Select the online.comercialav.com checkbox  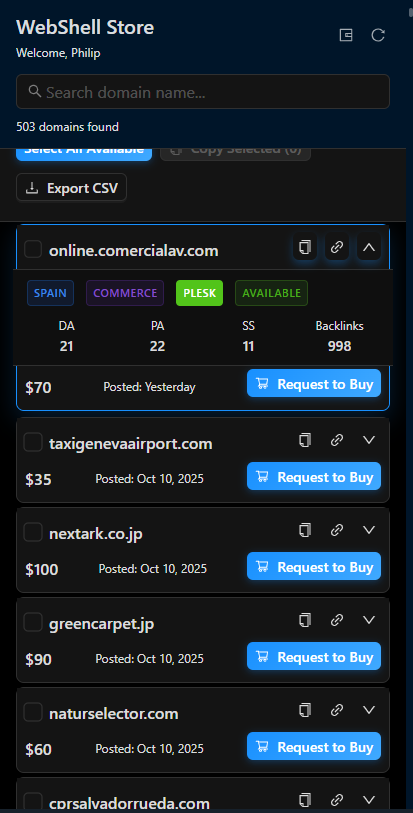(x=33, y=249)
